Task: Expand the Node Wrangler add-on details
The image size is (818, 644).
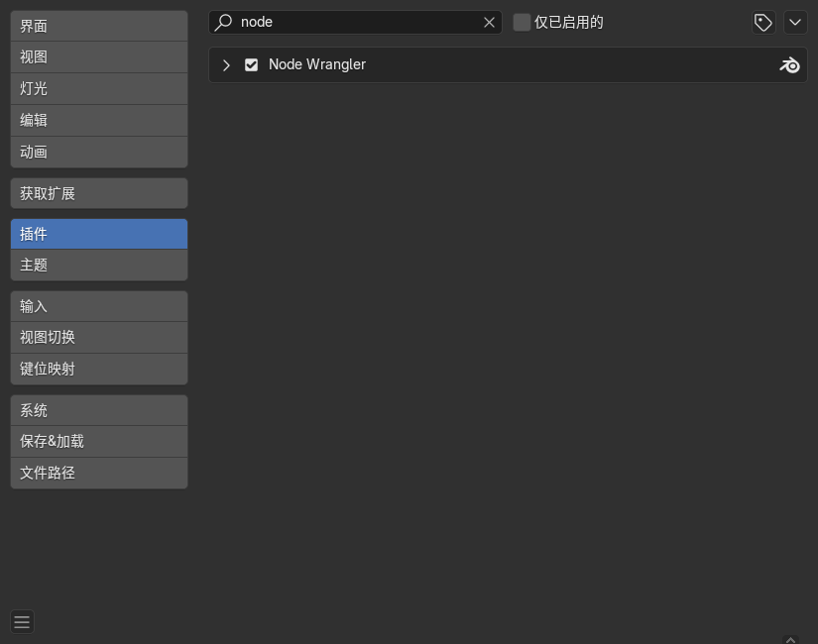Action: click(226, 64)
